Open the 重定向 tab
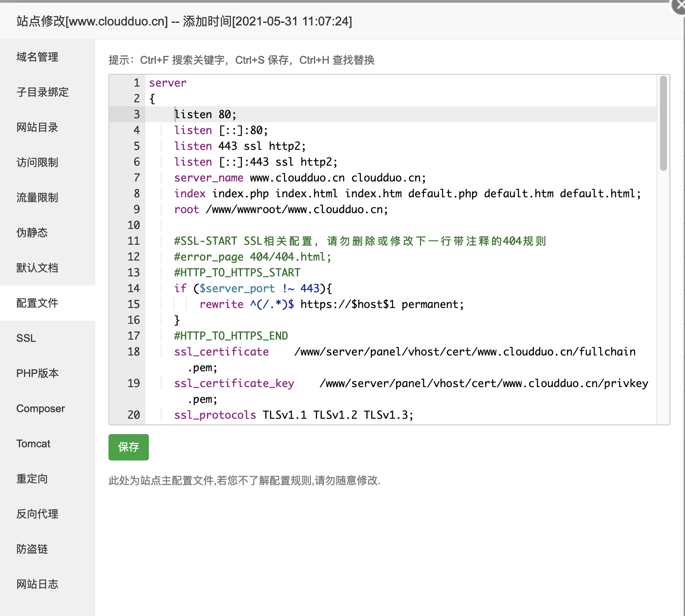 (47, 479)
